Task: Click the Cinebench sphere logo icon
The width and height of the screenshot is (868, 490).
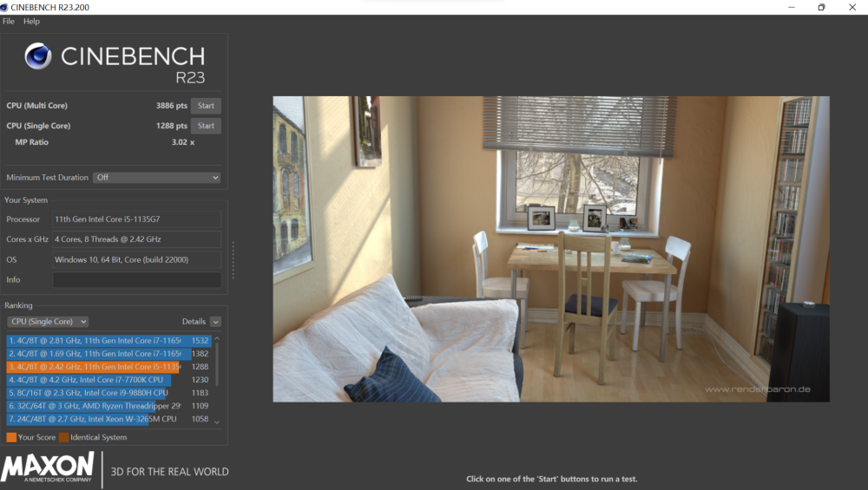Action: (x=38, y=56)
